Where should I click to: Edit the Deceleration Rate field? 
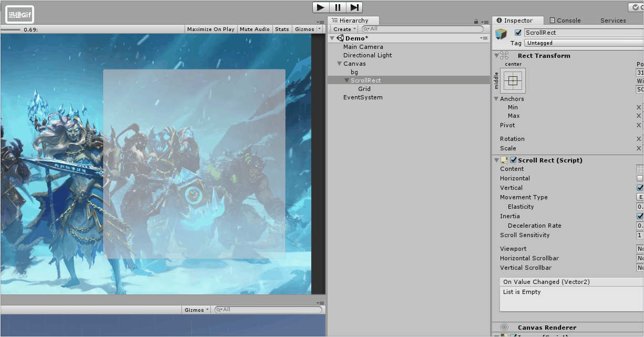[x=640, y=226]
